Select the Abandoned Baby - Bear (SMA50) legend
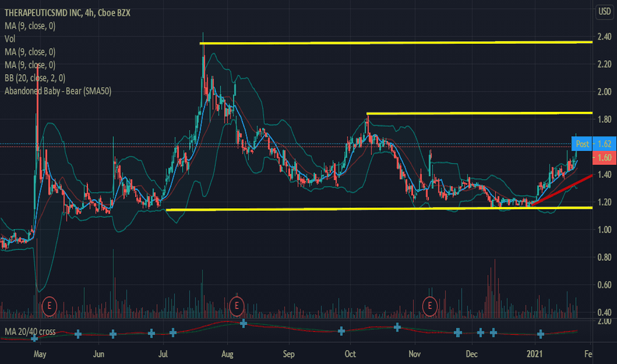617x364 pixels. 58,91
